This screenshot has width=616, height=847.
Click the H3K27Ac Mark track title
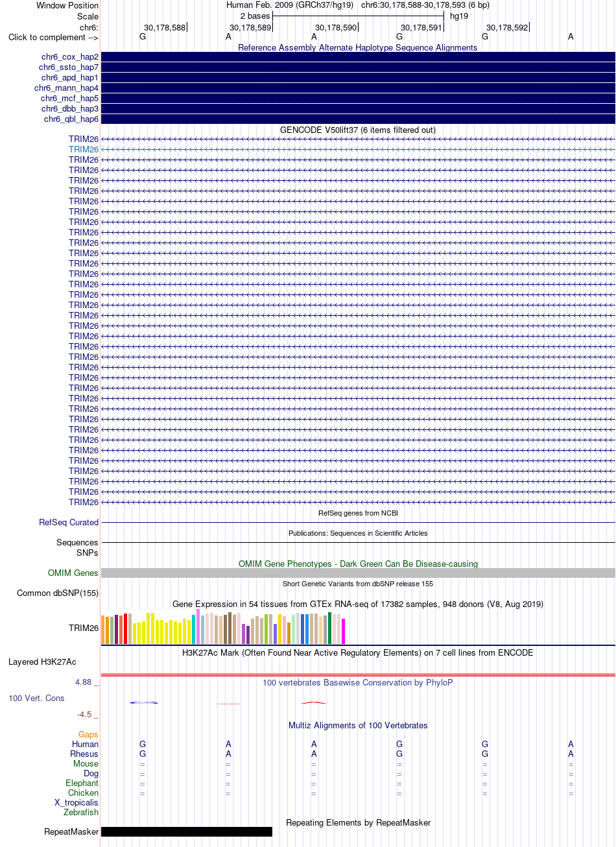pyautogui.click(x=358, y=652)
